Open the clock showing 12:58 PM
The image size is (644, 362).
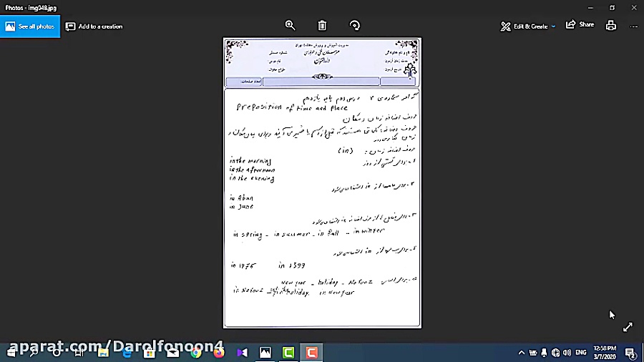[x=605, y=353]
